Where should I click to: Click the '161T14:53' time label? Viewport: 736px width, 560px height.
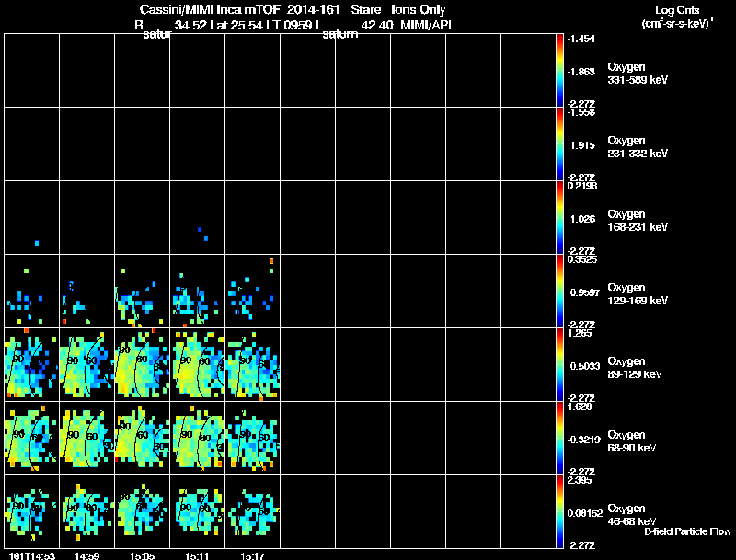(31, 556)
